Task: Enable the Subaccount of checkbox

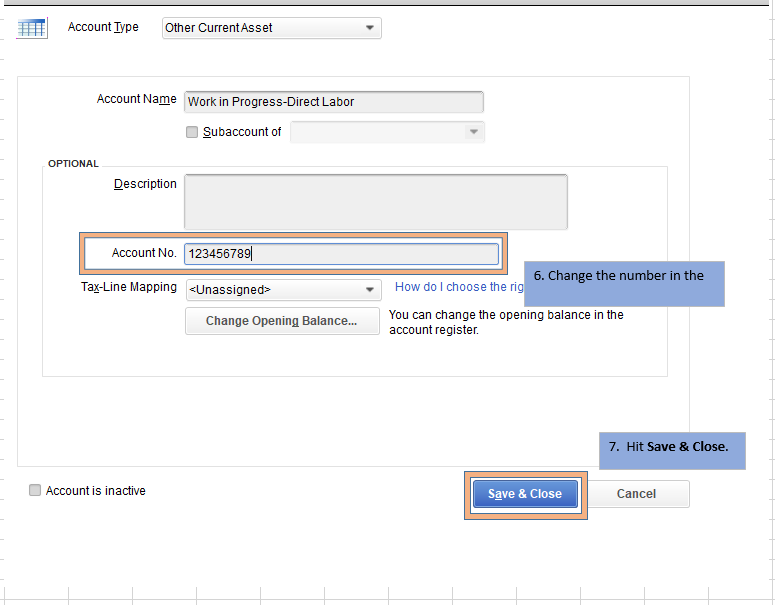Action: click(x=192, y=132)
